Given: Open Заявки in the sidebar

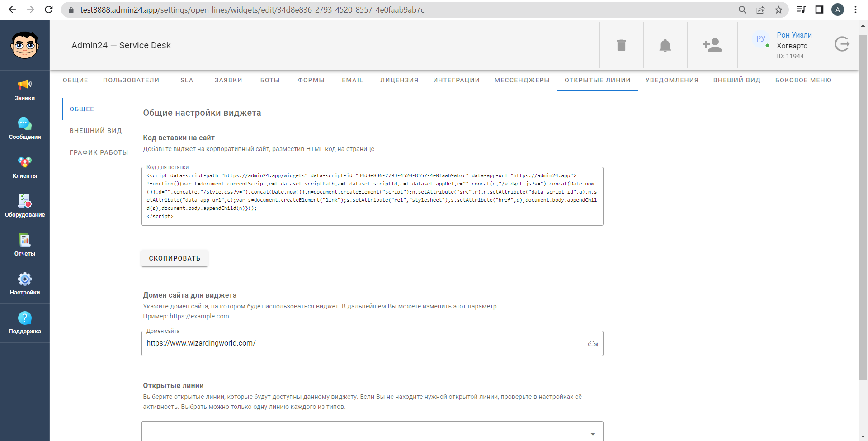Looking at the screenshot, I should pos(25,90).
